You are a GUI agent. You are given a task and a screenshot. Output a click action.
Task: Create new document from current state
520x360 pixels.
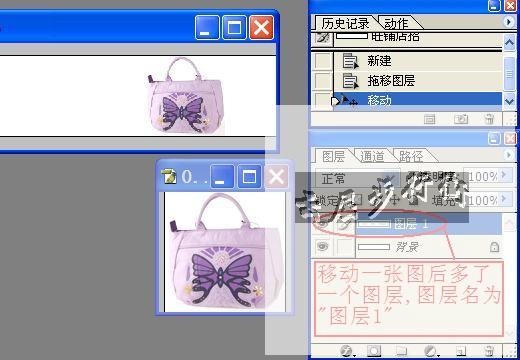[x=429, y=119]
